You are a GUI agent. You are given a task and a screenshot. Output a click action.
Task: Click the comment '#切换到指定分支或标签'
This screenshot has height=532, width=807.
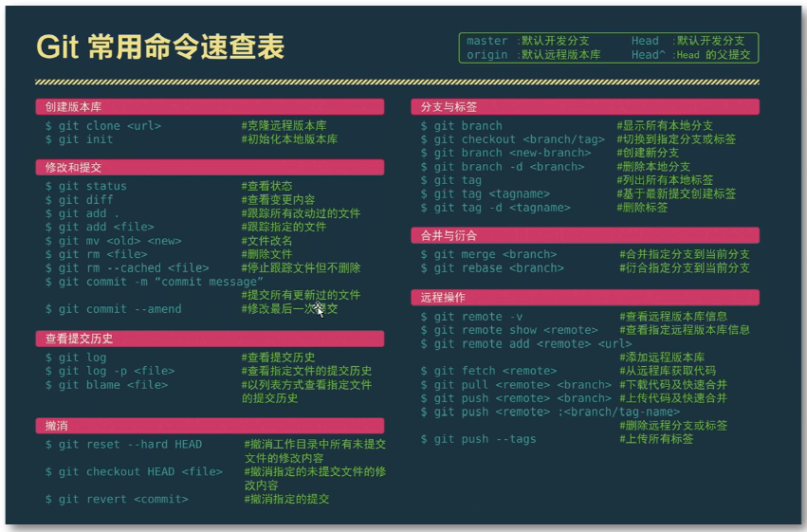pyautogui.click(x=676, y=139)
